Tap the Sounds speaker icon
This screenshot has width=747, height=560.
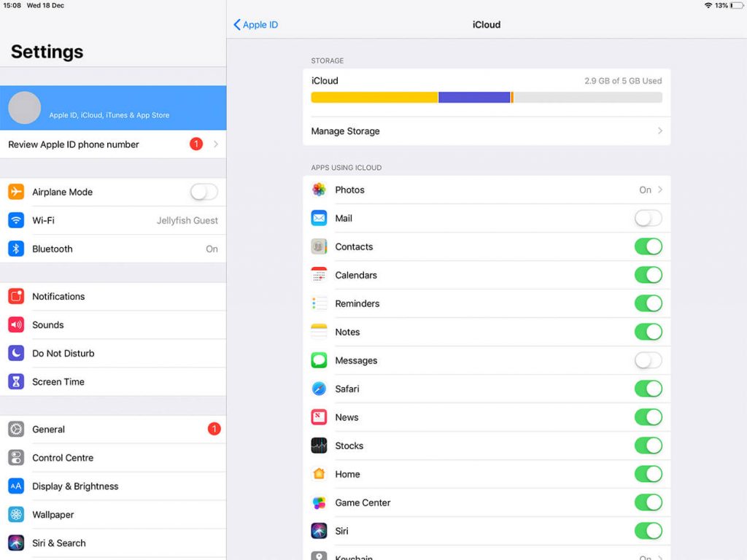16,324
